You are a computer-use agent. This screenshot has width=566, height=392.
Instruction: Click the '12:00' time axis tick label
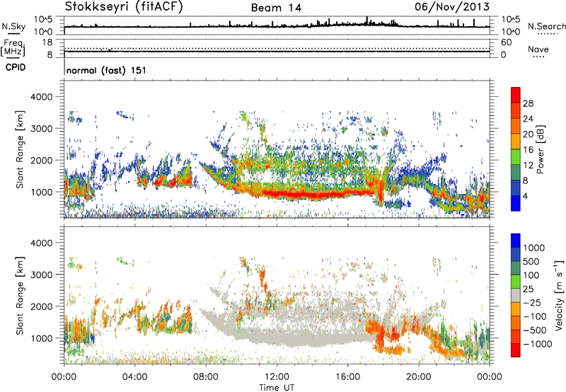(x=277, y=377)
